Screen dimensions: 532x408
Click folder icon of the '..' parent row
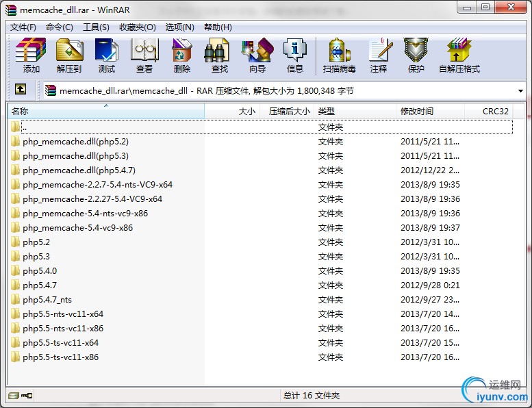coord(15,127)
